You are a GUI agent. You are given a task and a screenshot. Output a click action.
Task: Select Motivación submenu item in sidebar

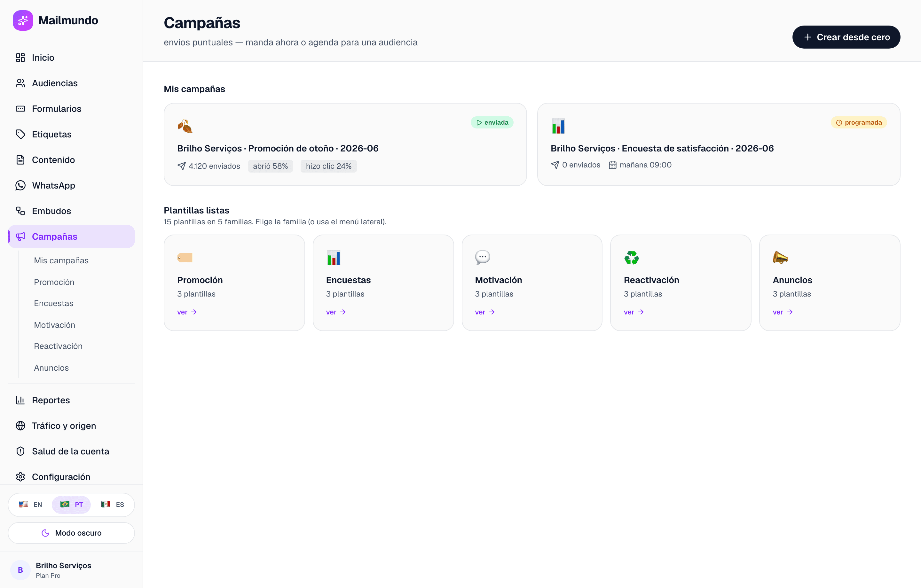click(x=54, y=325)
